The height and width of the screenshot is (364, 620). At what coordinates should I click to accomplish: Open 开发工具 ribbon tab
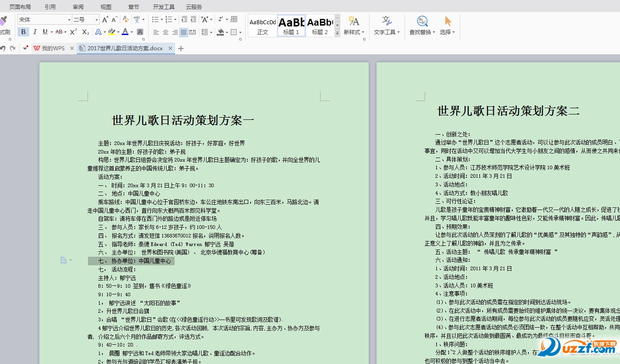coord(164,7)
